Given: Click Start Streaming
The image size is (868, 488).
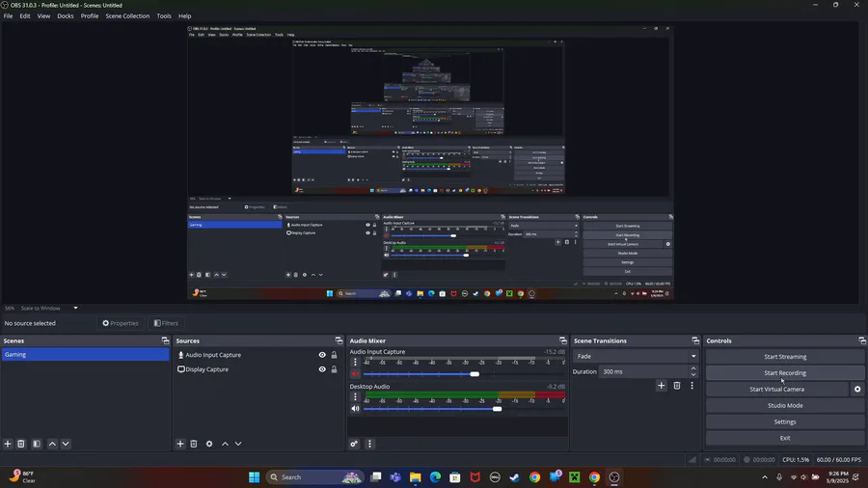Looking at the screenshot, I should coord(785,357).
